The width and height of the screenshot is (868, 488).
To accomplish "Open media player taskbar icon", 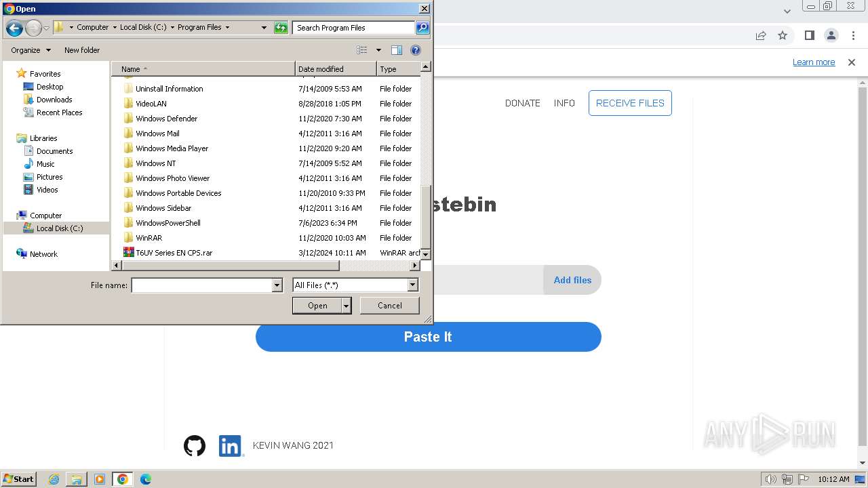I will tap(100, 479).
